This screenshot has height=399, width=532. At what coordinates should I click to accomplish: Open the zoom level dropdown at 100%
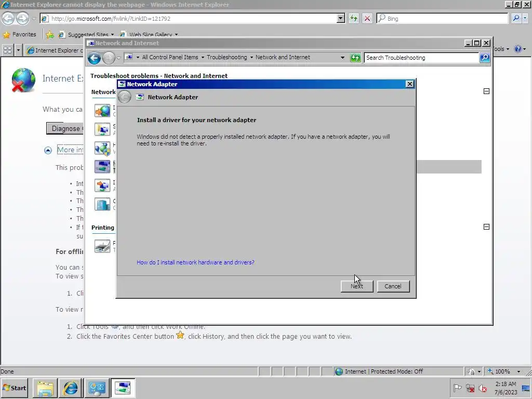[519, 371]
